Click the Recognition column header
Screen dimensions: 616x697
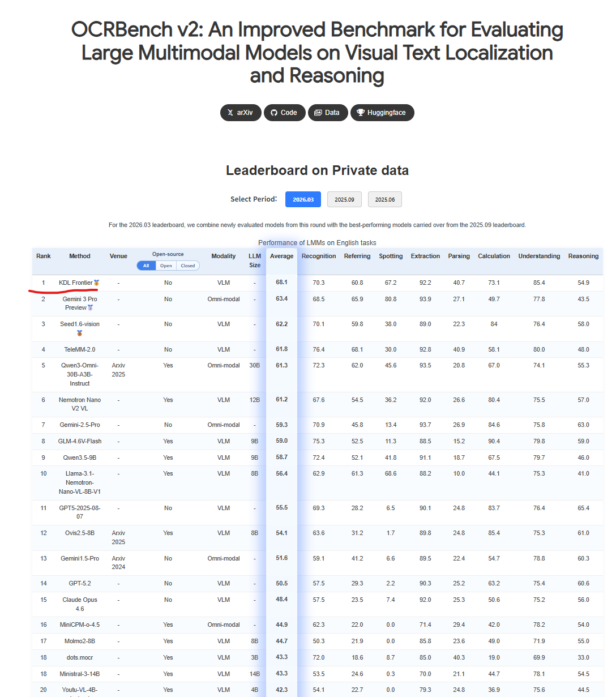tap(319, 256)
